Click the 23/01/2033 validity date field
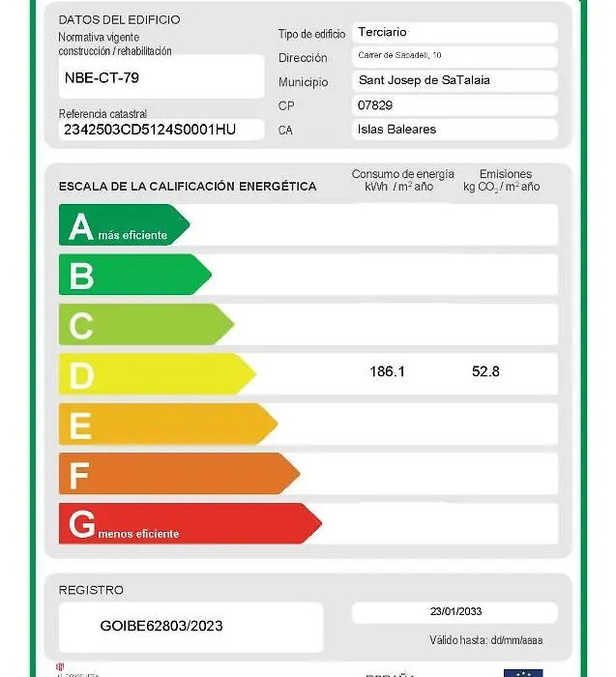 [x=455, y=612]
